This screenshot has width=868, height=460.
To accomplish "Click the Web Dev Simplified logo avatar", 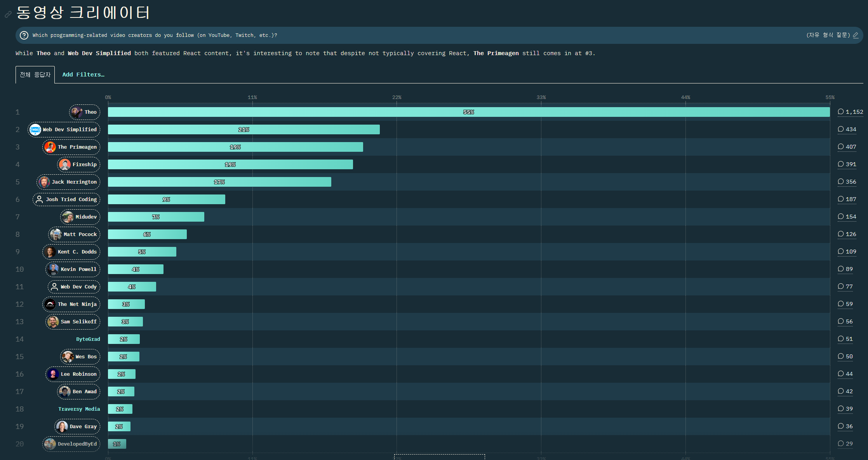I will tap(35, 130).
